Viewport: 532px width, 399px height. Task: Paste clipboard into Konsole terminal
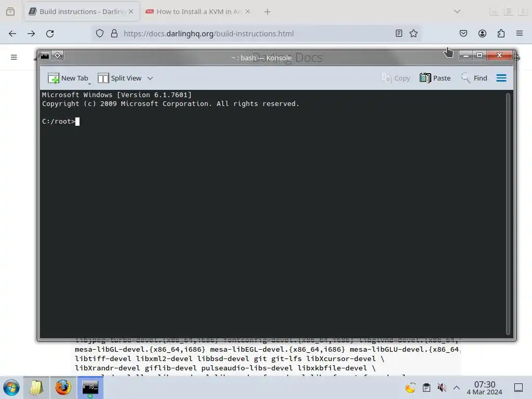[435, 78]
